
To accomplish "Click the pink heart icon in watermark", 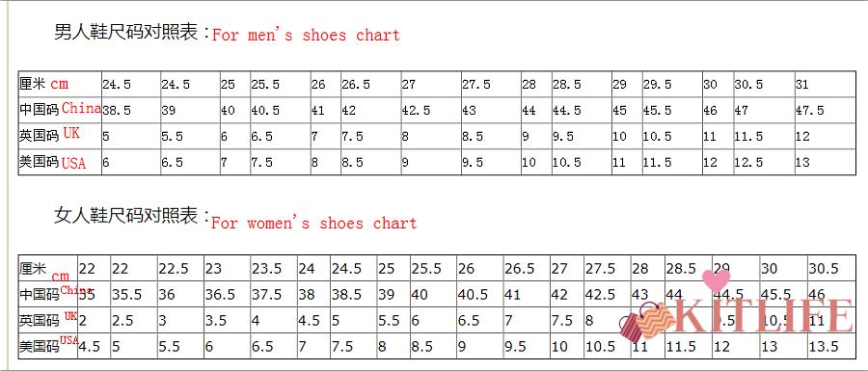I will 716,280.
